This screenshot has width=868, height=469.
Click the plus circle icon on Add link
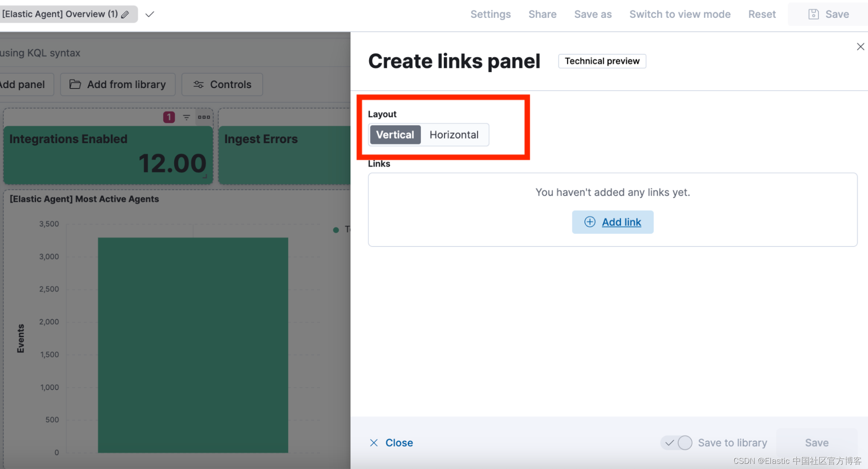point(590,222)
